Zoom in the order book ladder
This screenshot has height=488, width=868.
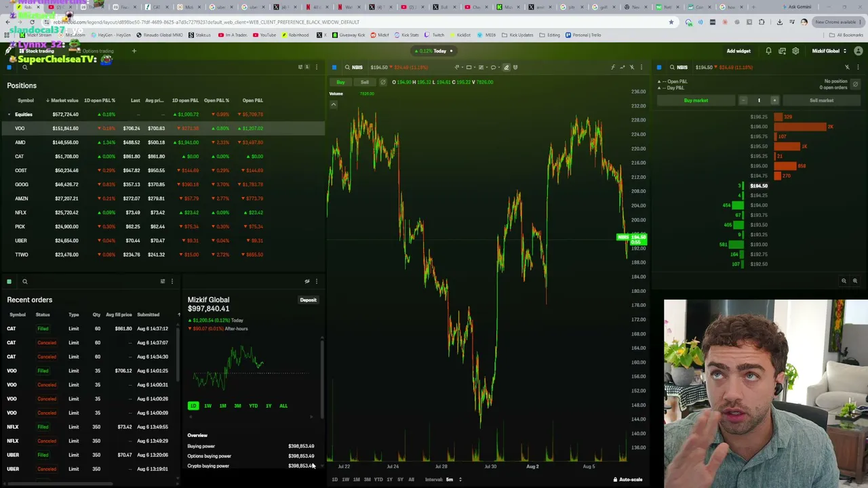pos(854,281)
